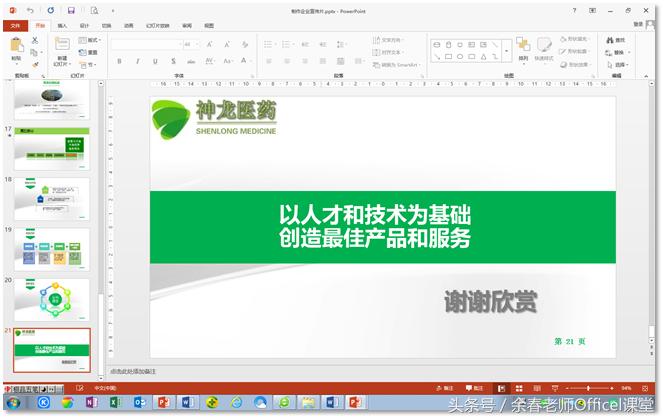
Task: Open the slide Layout dropdown
Action: [90, 40]
